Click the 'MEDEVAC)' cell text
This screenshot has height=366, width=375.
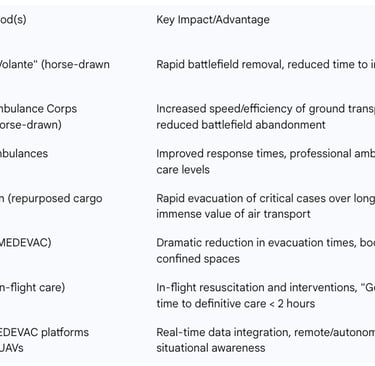26,243
